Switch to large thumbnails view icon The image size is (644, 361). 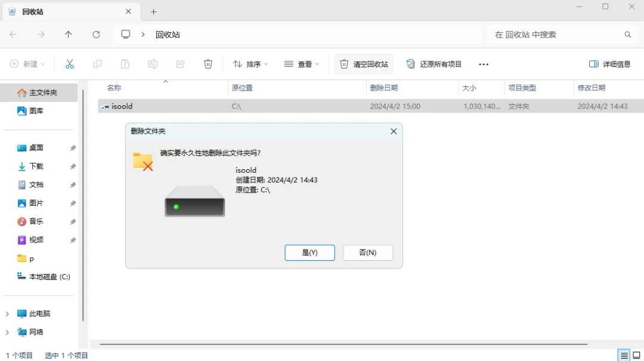[x=637, y=355]
